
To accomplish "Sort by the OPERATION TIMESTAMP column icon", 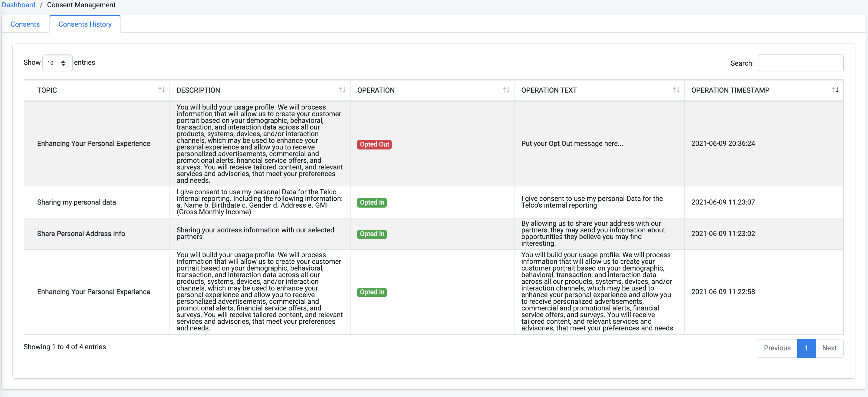I will click(x=835, y=90).
